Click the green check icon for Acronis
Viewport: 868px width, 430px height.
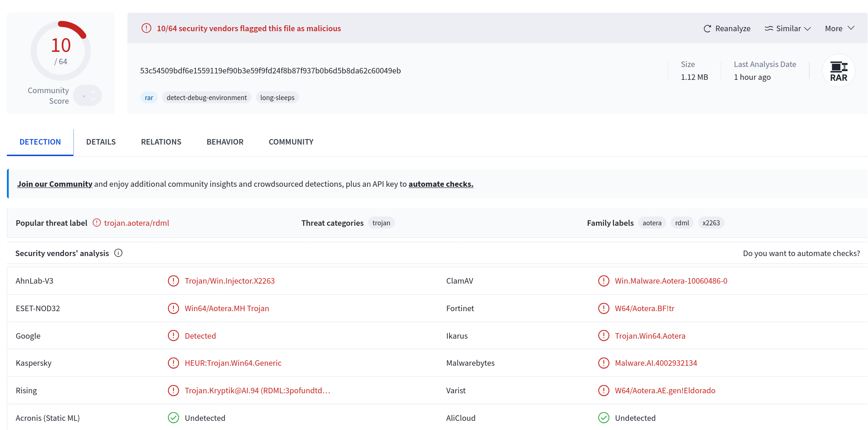(x=173, y=418)
